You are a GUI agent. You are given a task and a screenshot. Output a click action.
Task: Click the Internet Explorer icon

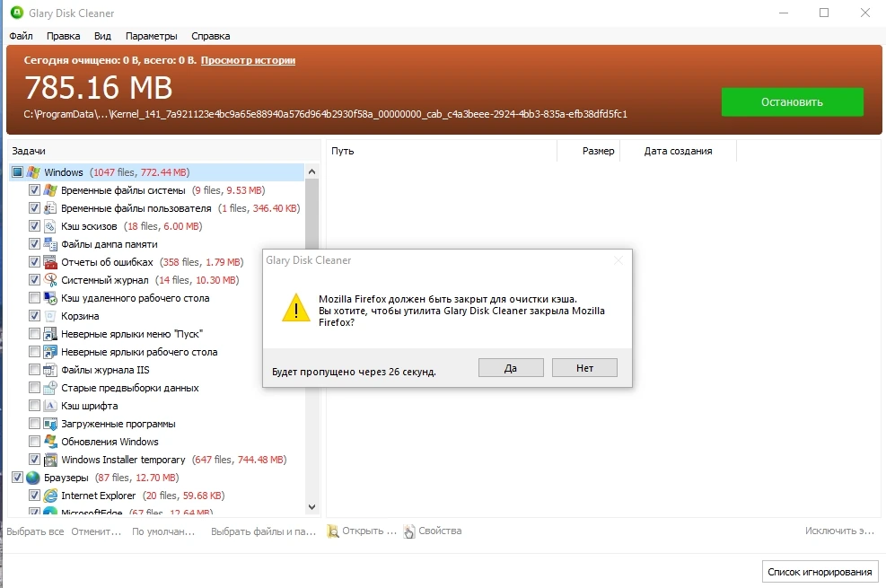point(50,496)
